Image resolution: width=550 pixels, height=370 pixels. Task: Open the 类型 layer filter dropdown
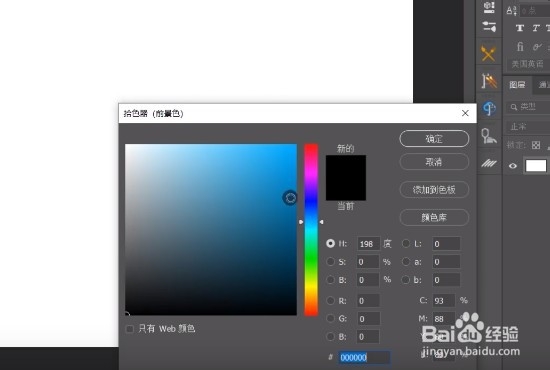tap(528, 107)
